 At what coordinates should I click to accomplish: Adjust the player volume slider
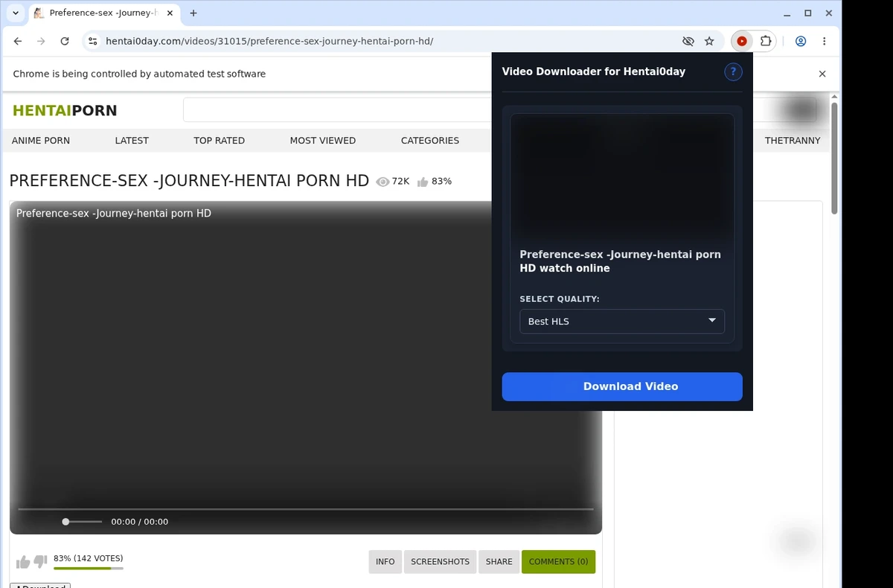pos(82,522)
